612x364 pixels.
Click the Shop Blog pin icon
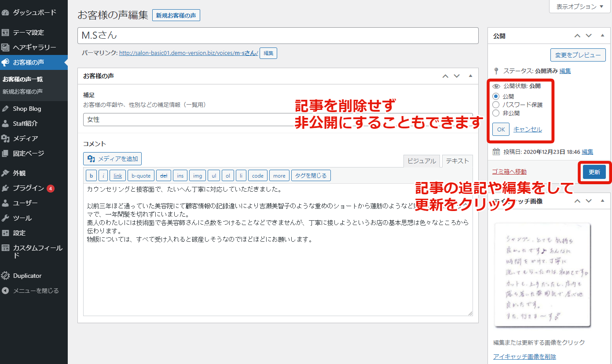6,109
